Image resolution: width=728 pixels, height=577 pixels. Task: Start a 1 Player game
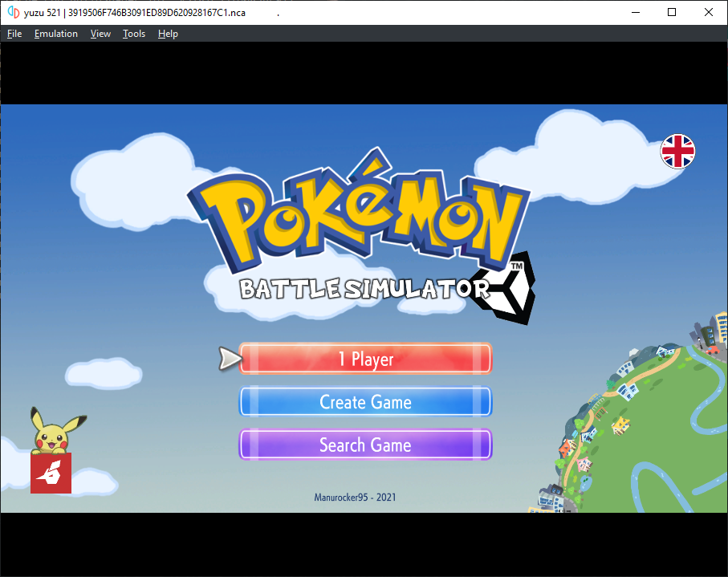tap(365, 359)
